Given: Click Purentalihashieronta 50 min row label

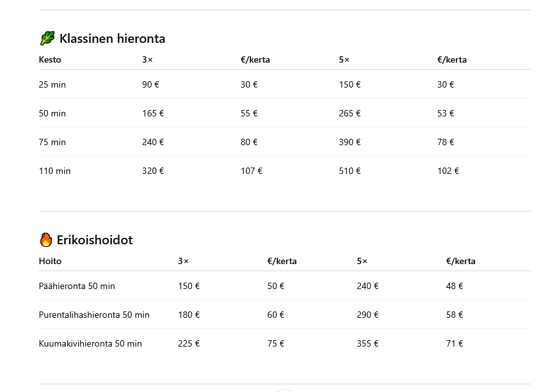Looking at the screenshot, I should point(94,315).
